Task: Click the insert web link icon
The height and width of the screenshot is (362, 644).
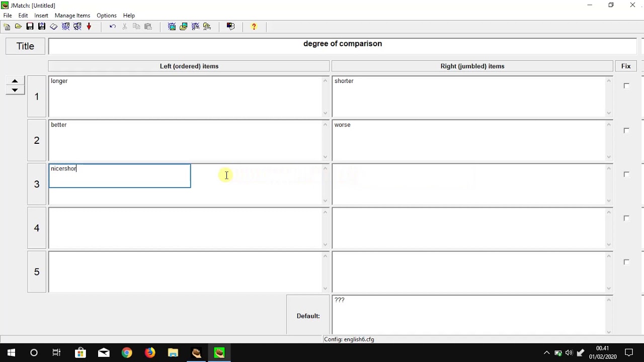Action: click(x=196, y=27)
